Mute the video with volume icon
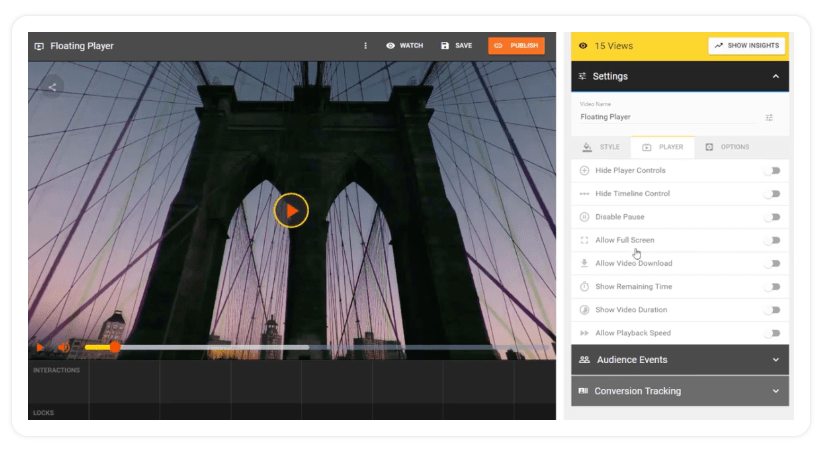Screen dimensions: 826x449 [x=62, y=347]
